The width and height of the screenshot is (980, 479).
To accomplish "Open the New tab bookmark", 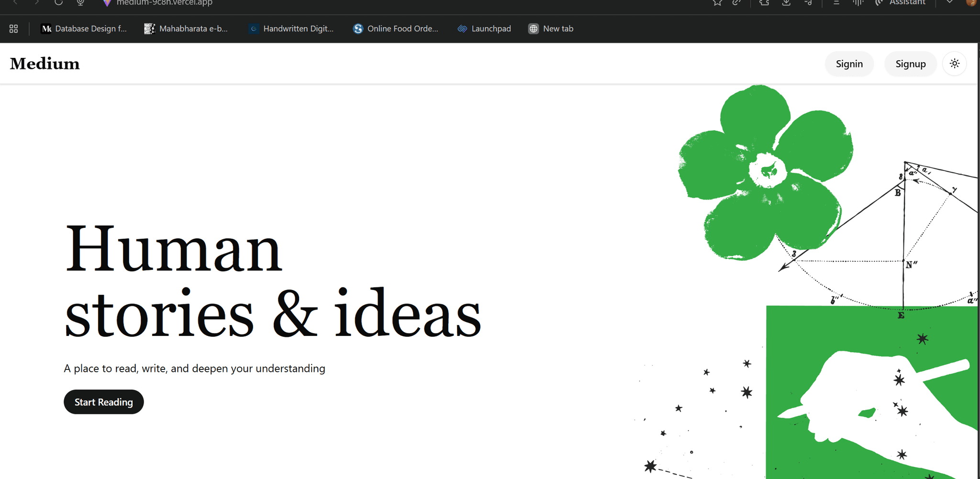I will 551,29.
